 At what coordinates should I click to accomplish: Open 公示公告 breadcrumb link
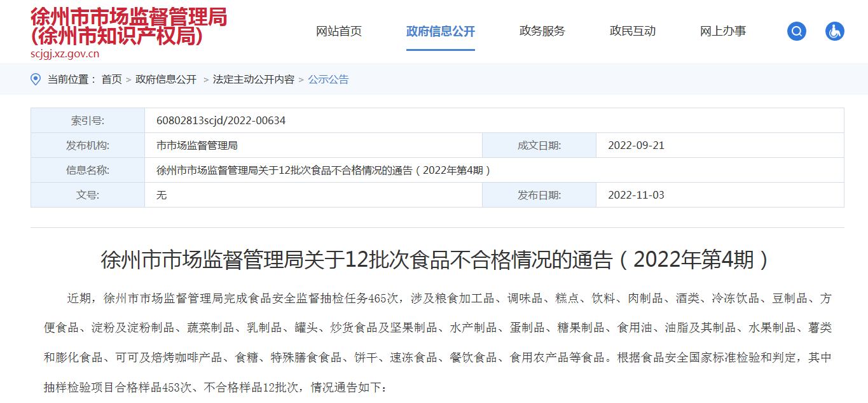329,80
